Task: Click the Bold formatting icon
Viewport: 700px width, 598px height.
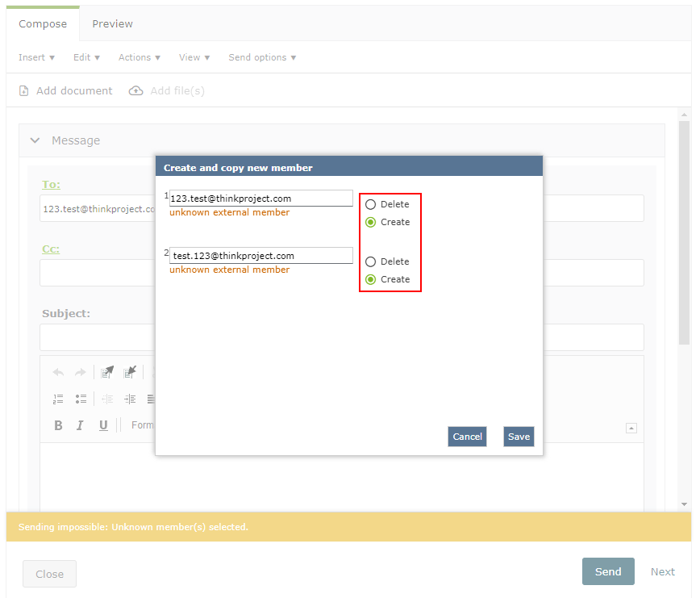Action: tap(58, 425)
